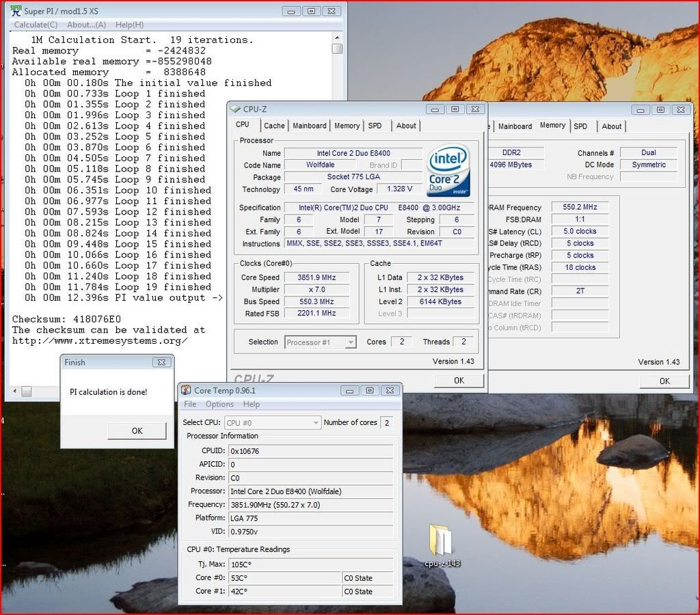This screenshot has width=700, height=615.
Task: Click the Name field Intel Core 2 Duo E8400
Action: [x=353, y=153]
